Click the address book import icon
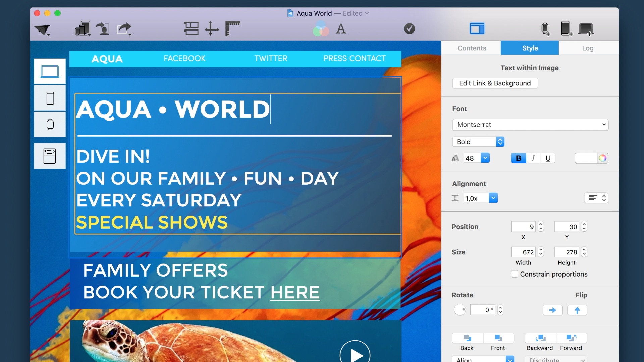 [x=103, y=29]
